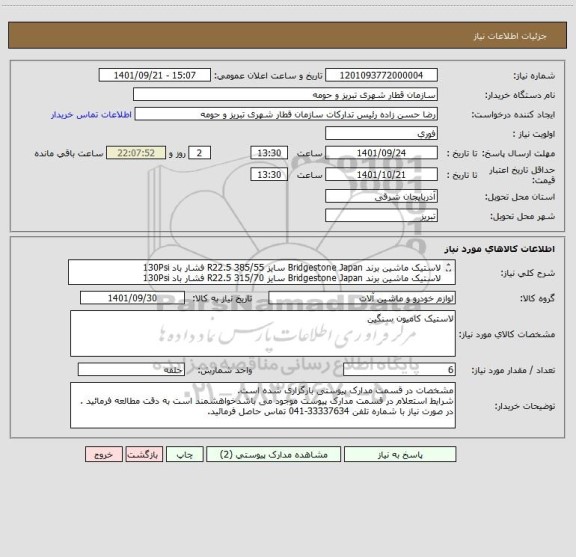Click the ساعت باقی مانده text

pyautogui.click(x=69, y=154)
